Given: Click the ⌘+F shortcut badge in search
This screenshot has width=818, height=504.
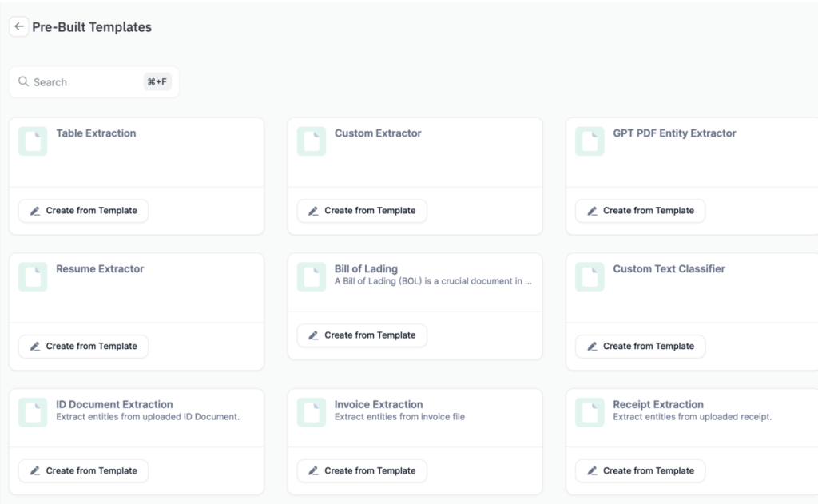Looking at the screenshot, I should (157, 82).
